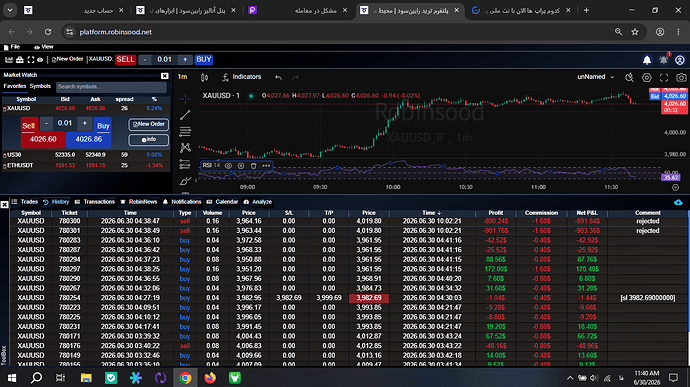Open the Symbols tab in Market Watch
Viewport: 690px width, 387px height.
[x=40, y=86]
